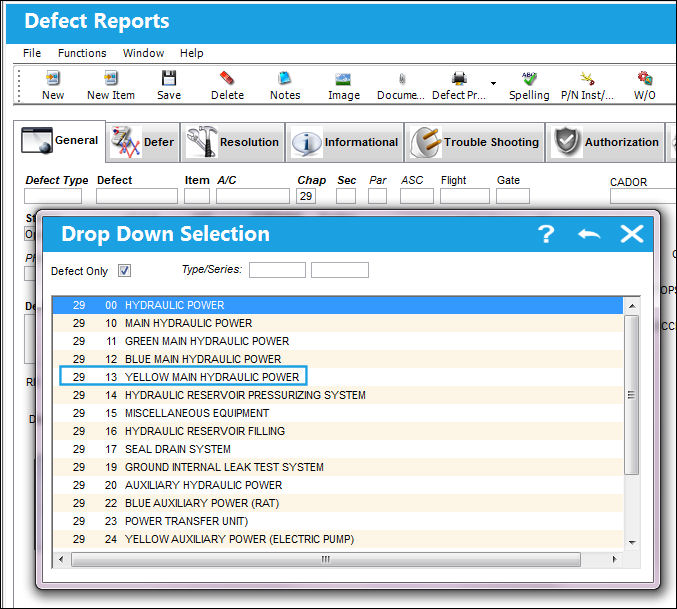The height and width of the screenshot is (609, 677).
Task: Click the Defect Print printer icon
Action: click(459, 79)
